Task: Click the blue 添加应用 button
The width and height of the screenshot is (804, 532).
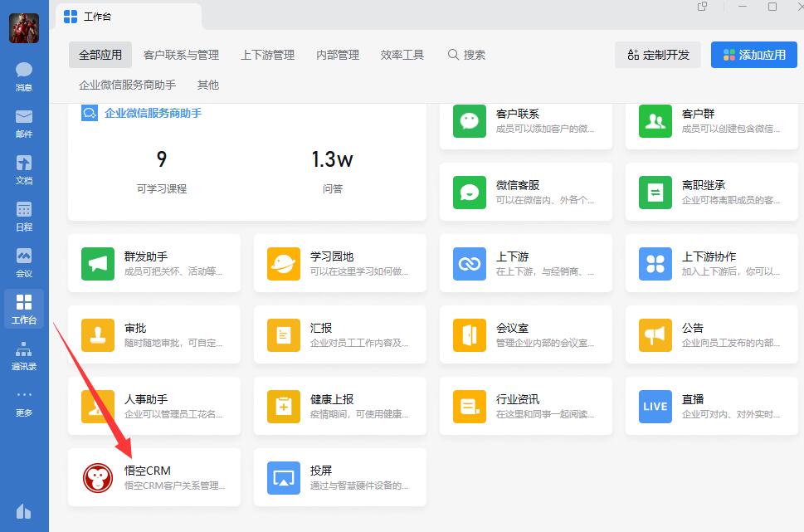Action: click(753, 55)
